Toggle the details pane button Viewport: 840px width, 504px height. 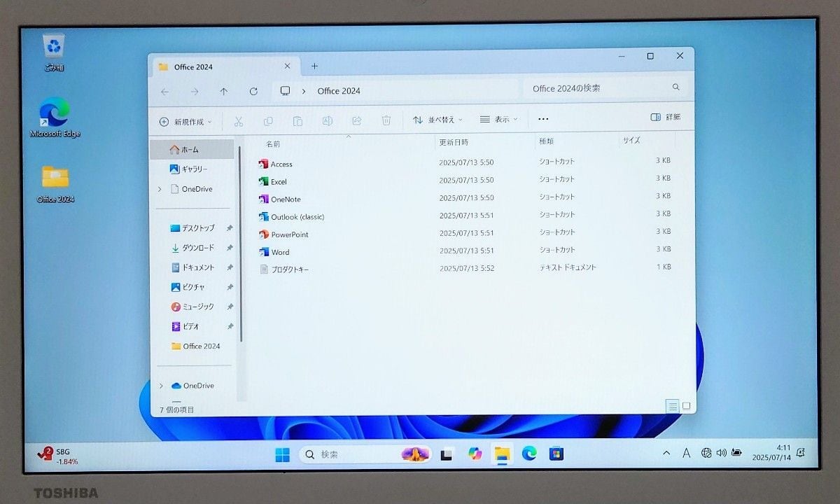pos(665,117)
